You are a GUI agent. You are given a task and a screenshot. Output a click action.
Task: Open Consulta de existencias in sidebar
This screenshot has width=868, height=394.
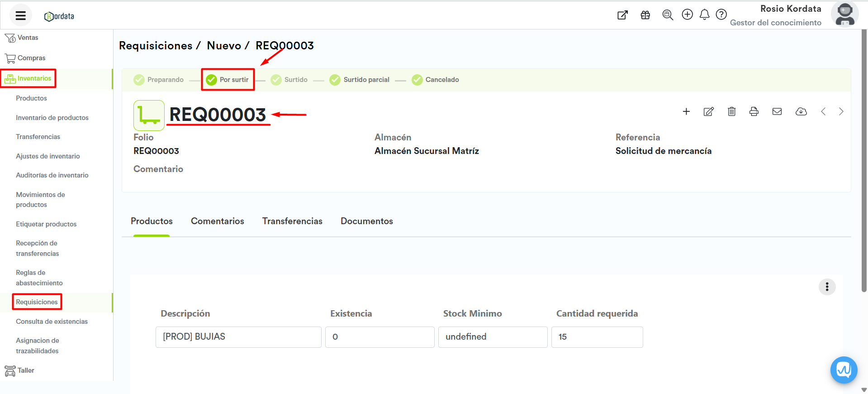pyautogui.click(x=52, y=322)
